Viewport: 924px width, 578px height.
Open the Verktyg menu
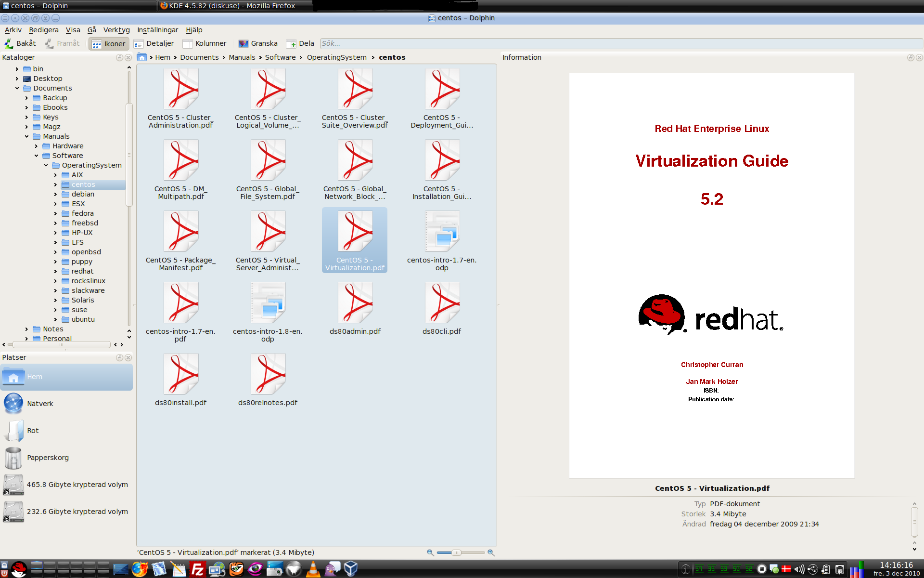(116, 30)
